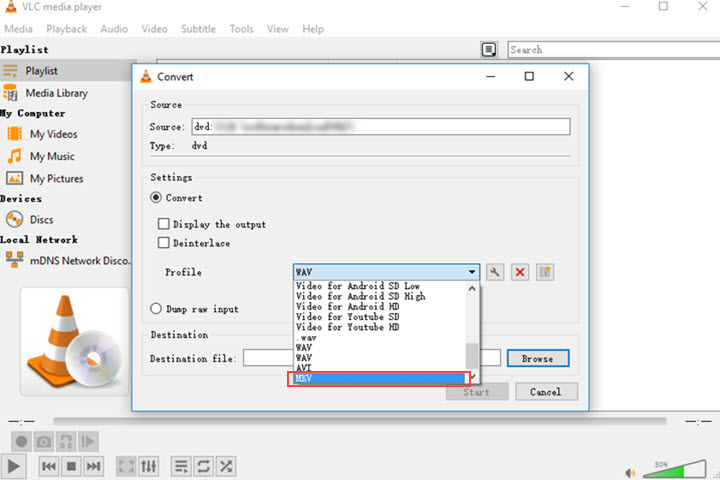Toggle fullscreen video icon
The width and height of the screenshot is (720, 480).
coord(126,467)
